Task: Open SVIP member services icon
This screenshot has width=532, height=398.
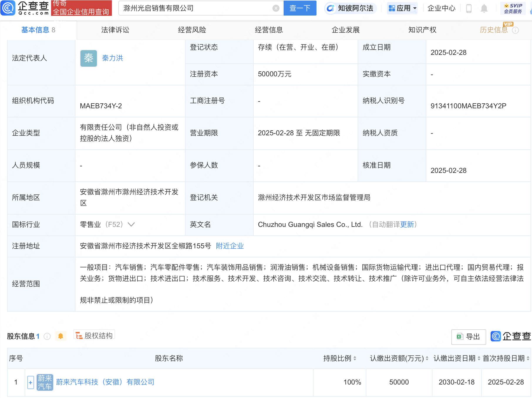Action: pyautogui.click(x=513, y=8)
